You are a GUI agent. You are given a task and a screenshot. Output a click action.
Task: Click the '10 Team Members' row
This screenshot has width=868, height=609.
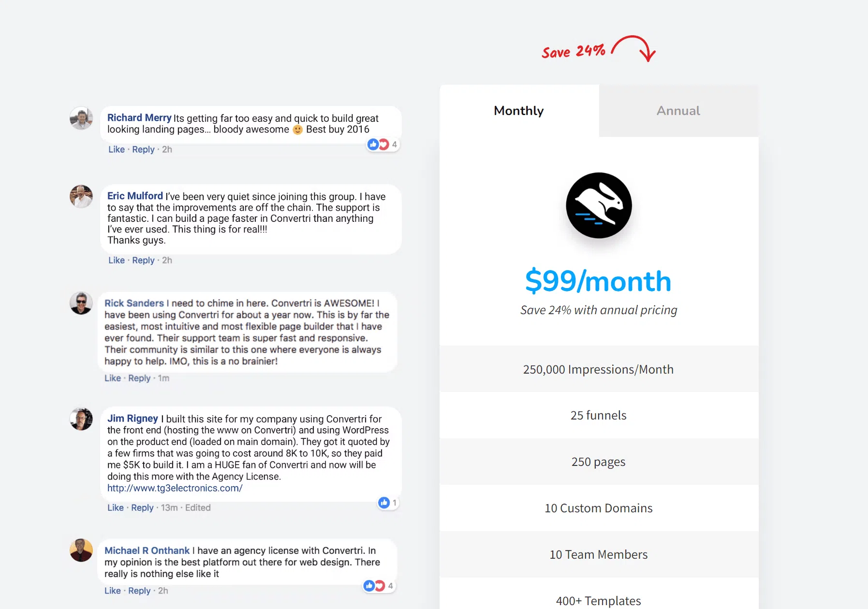click(599, 554)
